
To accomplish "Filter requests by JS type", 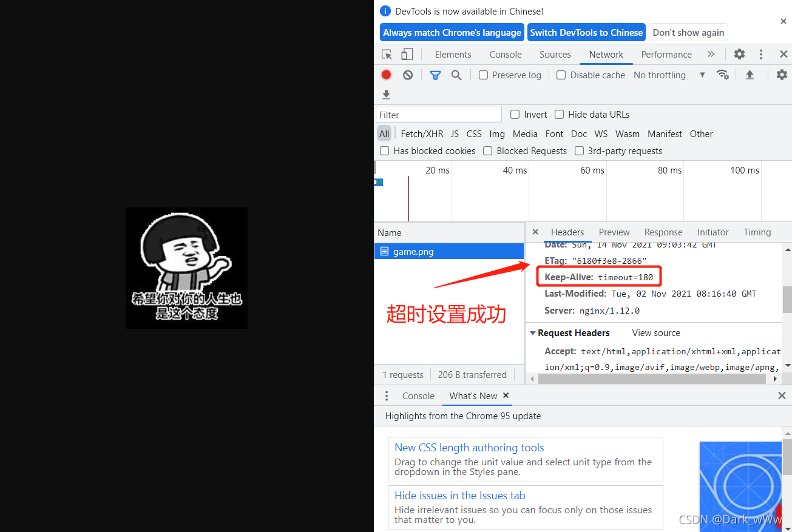I will coord(455,133).
